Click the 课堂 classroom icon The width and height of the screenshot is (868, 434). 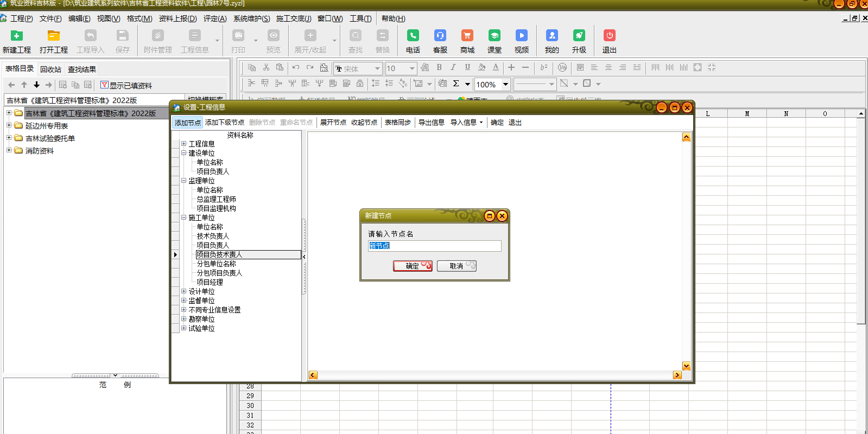tap(494, 36)
